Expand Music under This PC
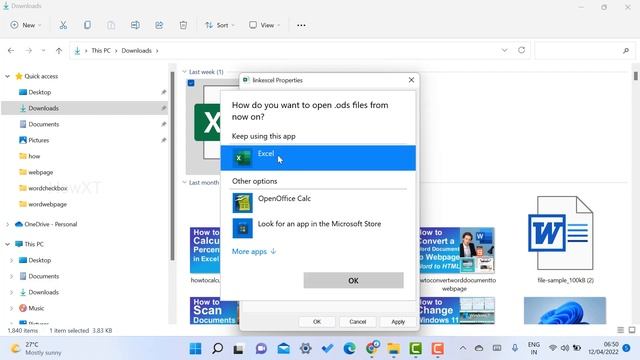 11,308
